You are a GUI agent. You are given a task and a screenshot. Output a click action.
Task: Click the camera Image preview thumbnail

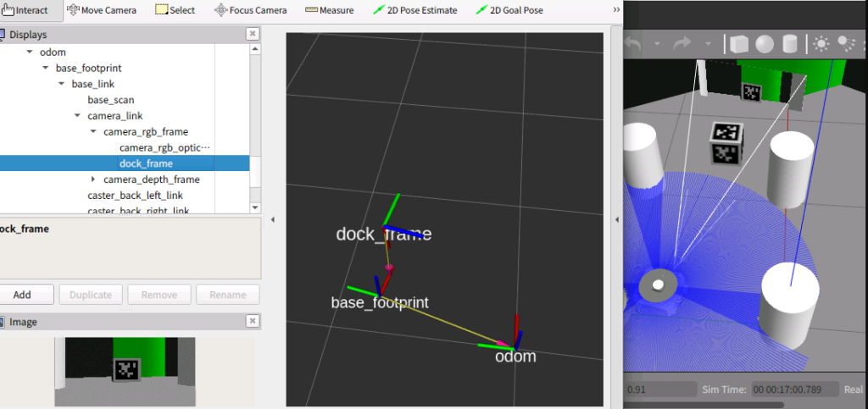click(x=125, y=371)
